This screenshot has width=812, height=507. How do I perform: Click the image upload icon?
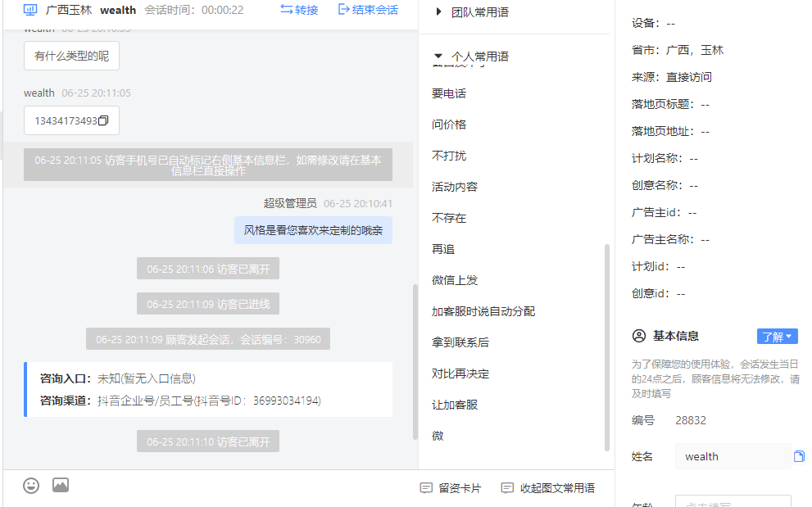pyautogui.click(x=61, y=485)
